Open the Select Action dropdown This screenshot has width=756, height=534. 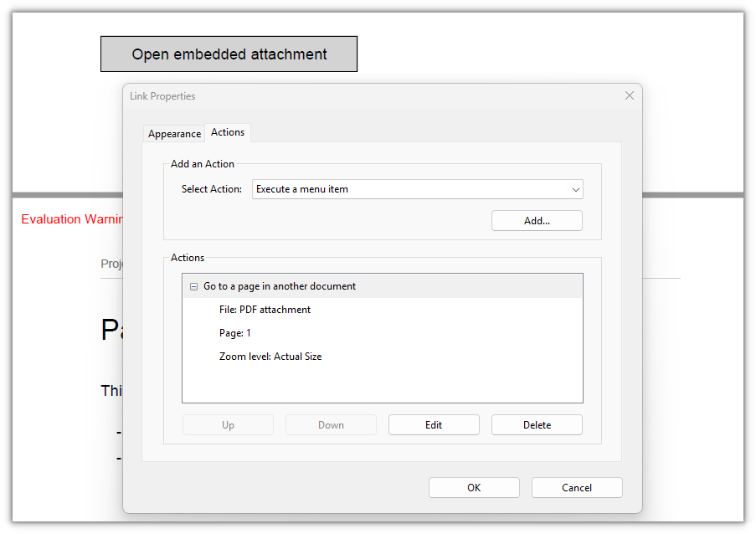pos(418,189)
